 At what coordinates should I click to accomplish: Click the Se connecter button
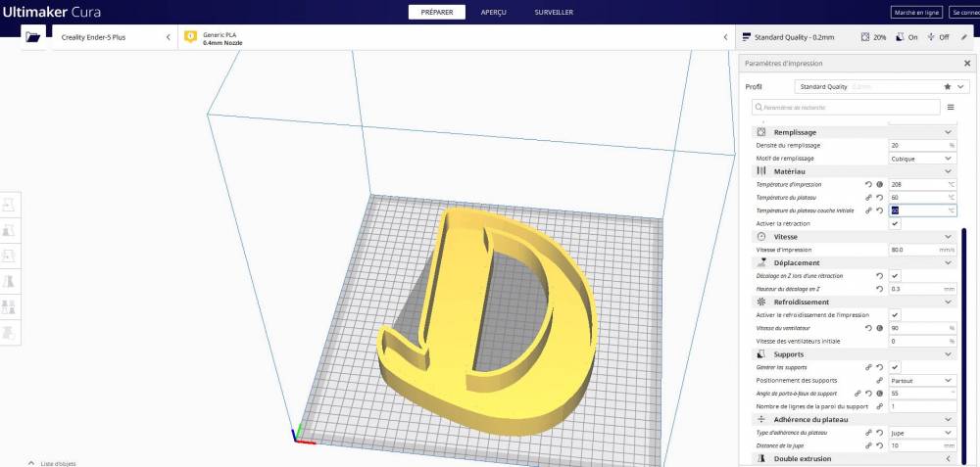click(x=964, y=13)
